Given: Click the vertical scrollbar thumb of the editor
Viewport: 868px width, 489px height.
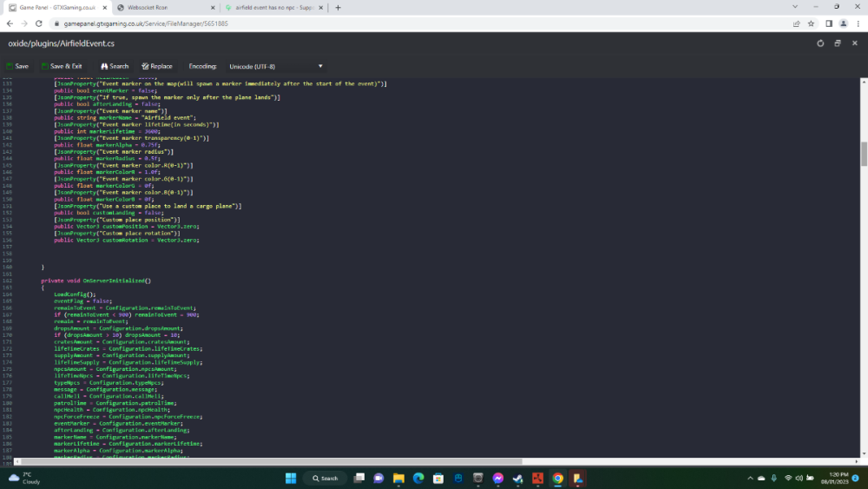Looking at the screenshot, I should 864,154.
